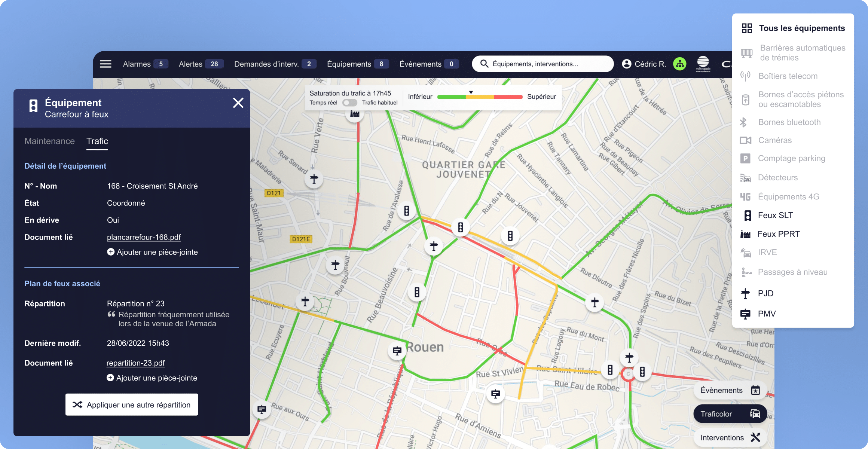
Task: Click the equipment search field
Action: (542, 64)
